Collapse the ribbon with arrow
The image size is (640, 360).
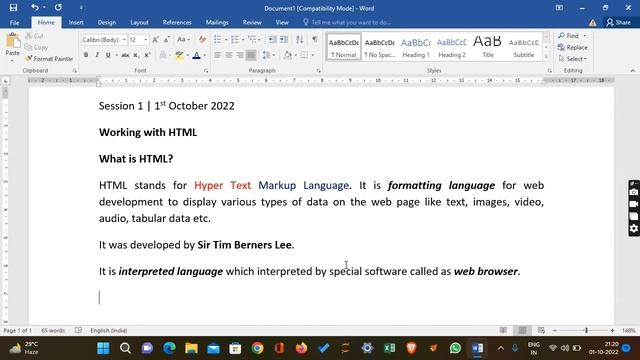[632, 71]
